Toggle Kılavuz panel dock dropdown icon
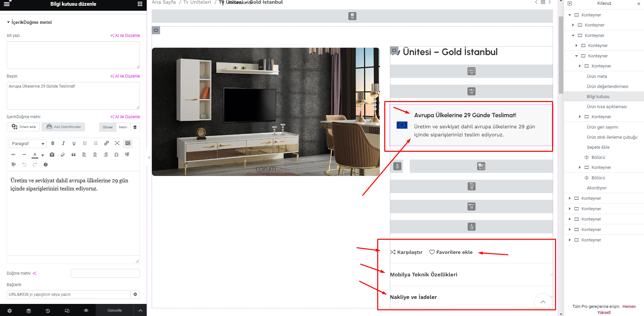Screen dimensions: 644x316 569,3
